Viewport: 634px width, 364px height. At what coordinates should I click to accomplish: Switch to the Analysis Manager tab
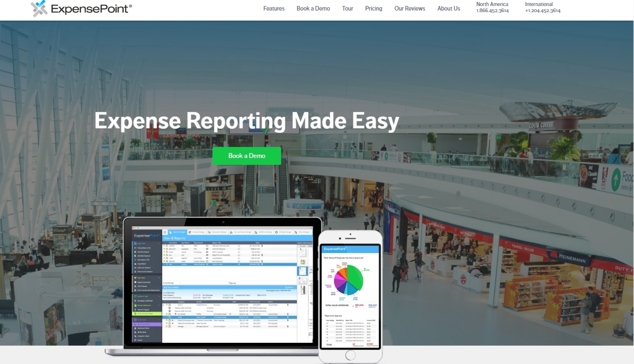197,232
